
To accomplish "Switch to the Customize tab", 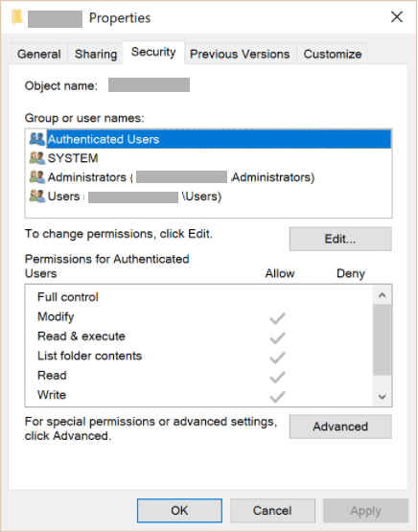I will (332, 54).
